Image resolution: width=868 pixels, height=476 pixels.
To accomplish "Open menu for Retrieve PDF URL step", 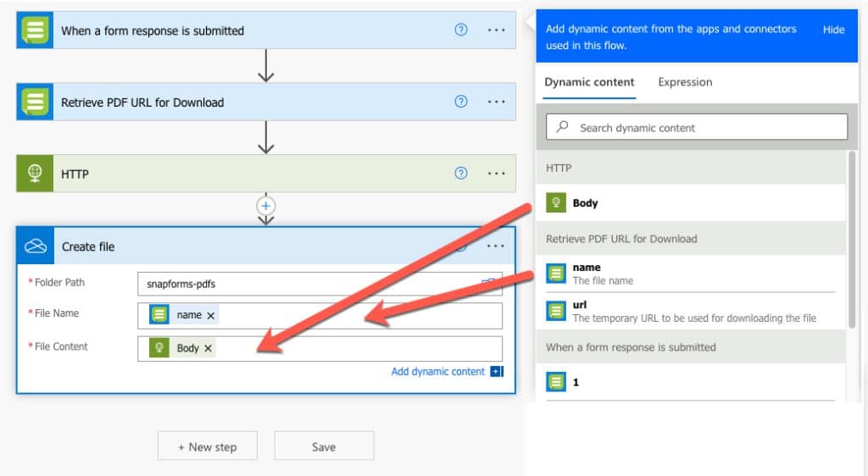I will pyautogui.click(x=496, y=102).
